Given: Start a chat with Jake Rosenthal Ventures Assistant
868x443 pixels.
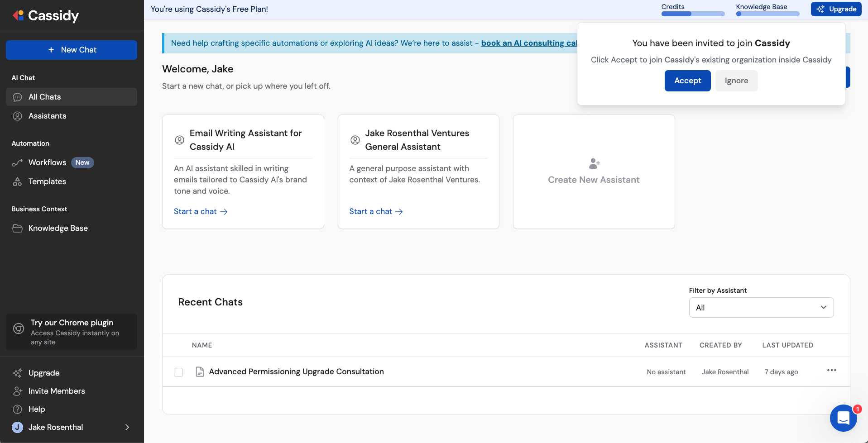Looking at the screenshot, I should pos(376,212).
